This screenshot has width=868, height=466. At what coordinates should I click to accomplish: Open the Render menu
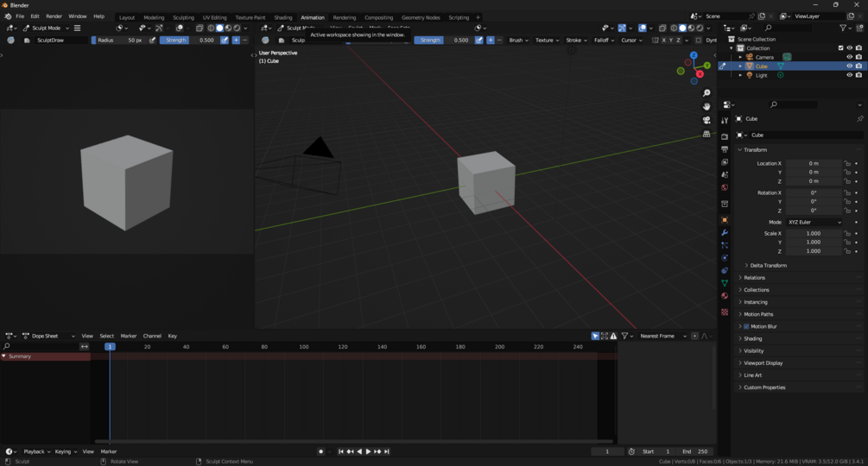point(54,16)
